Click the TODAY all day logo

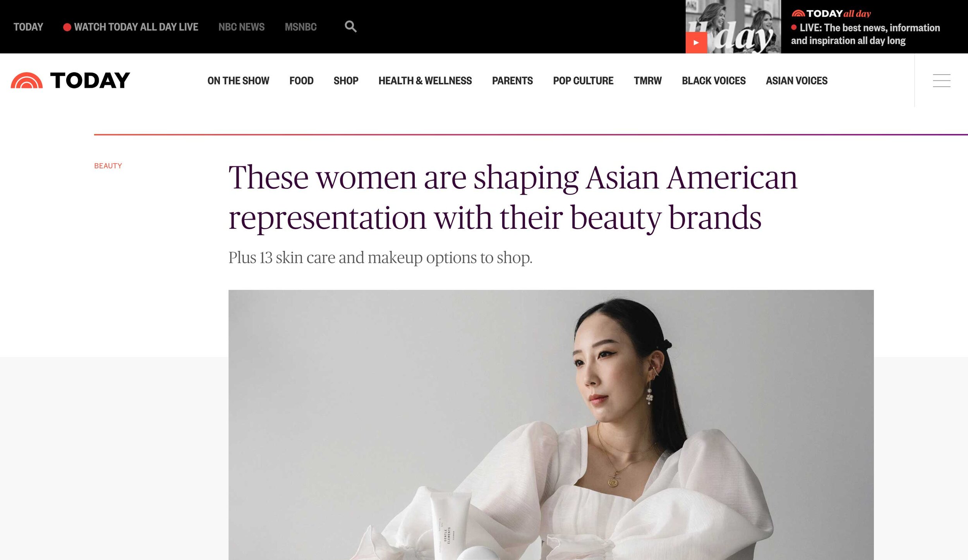pos(831,14)
